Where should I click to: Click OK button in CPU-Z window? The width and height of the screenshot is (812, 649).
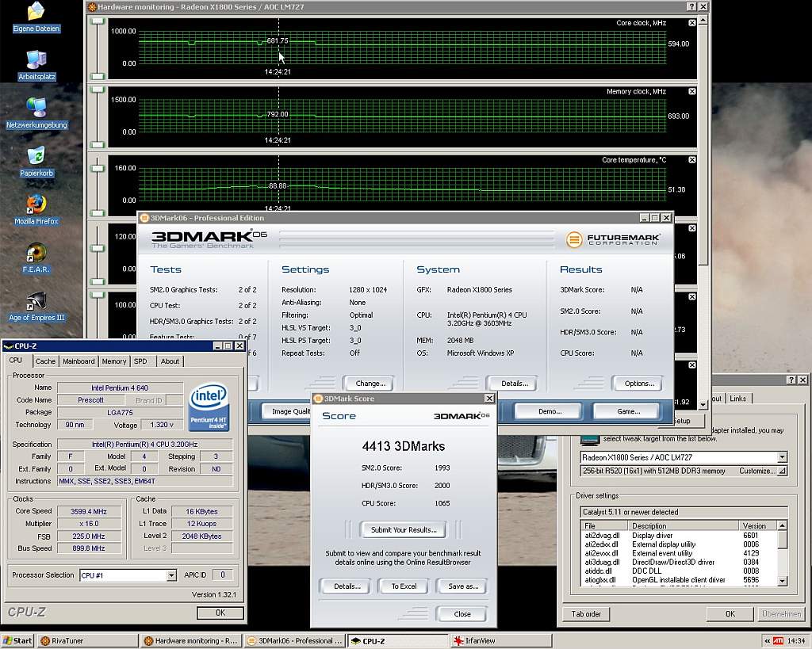point(220,613)
